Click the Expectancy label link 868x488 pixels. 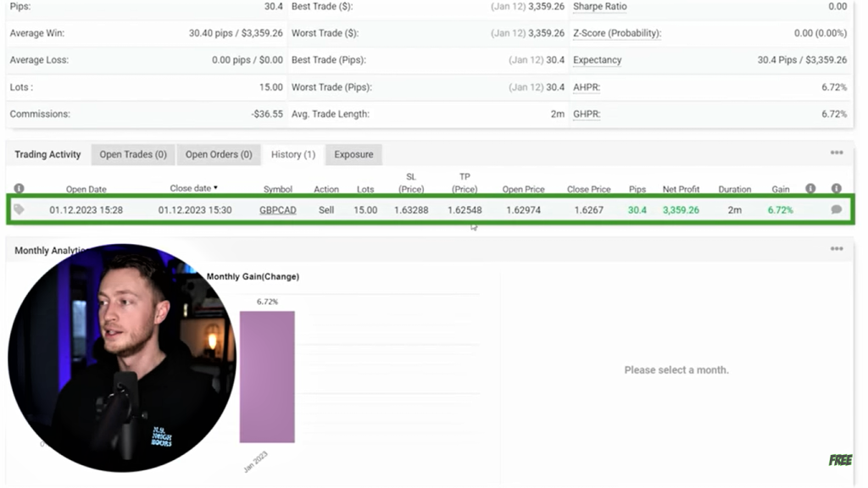click(x=597, y=60)
